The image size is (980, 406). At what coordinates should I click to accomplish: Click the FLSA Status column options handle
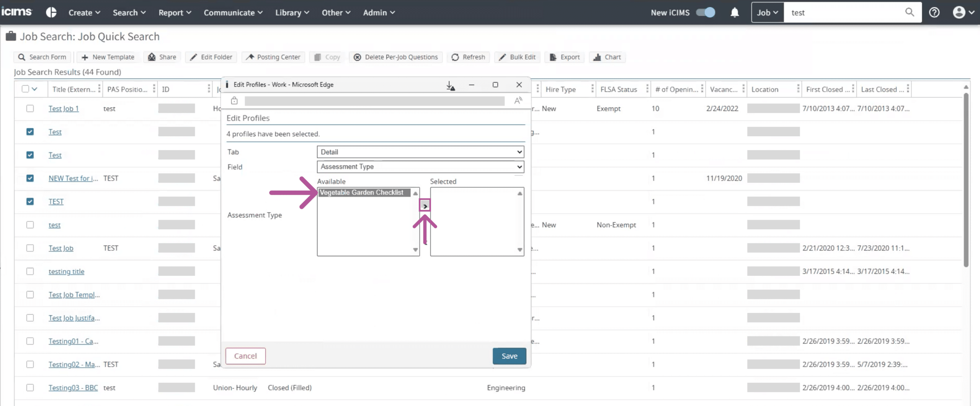647,89
